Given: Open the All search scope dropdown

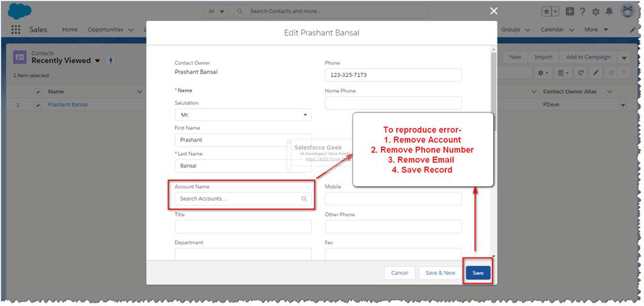Looking at the screenshot, I should point(216,11).
